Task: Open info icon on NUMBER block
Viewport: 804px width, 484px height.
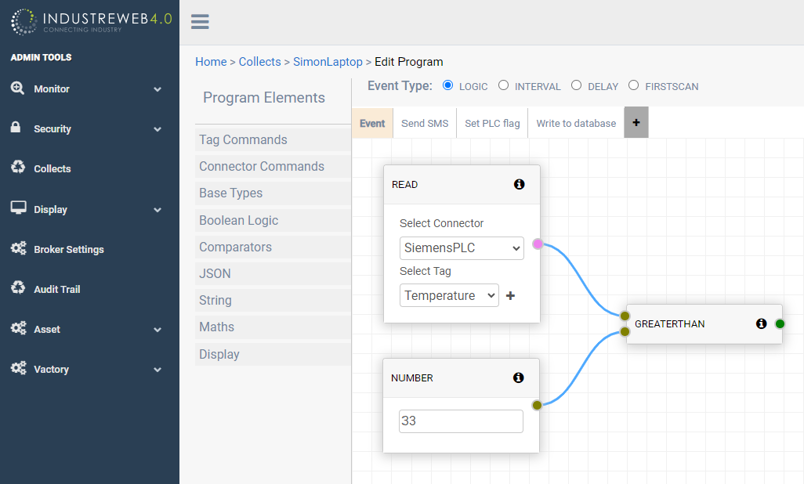Action: point(518,377)
